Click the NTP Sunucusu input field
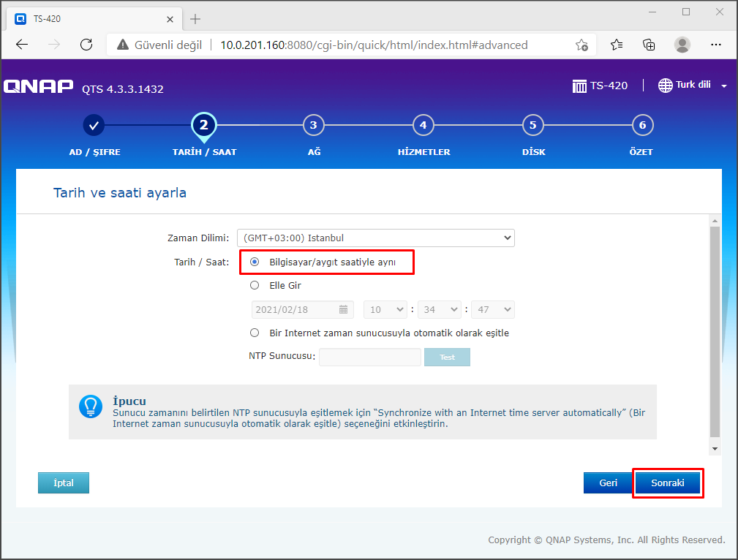The width and height of the screenshot is (738, 560). pos(370,357)
